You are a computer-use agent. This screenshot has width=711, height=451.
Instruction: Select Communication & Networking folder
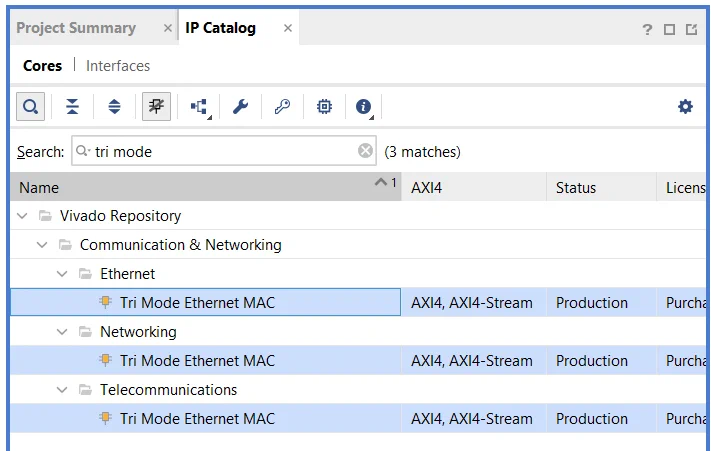180,245
